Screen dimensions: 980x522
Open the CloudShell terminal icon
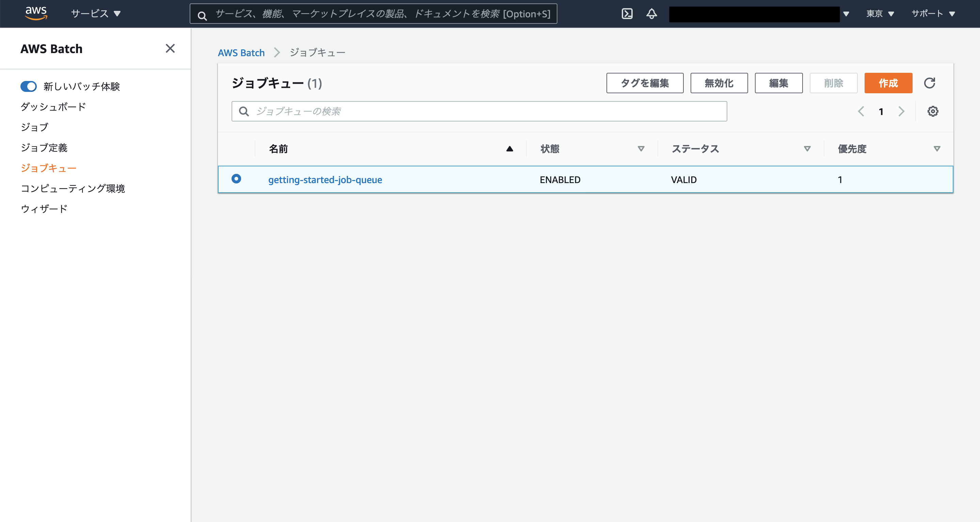point(627,14)
